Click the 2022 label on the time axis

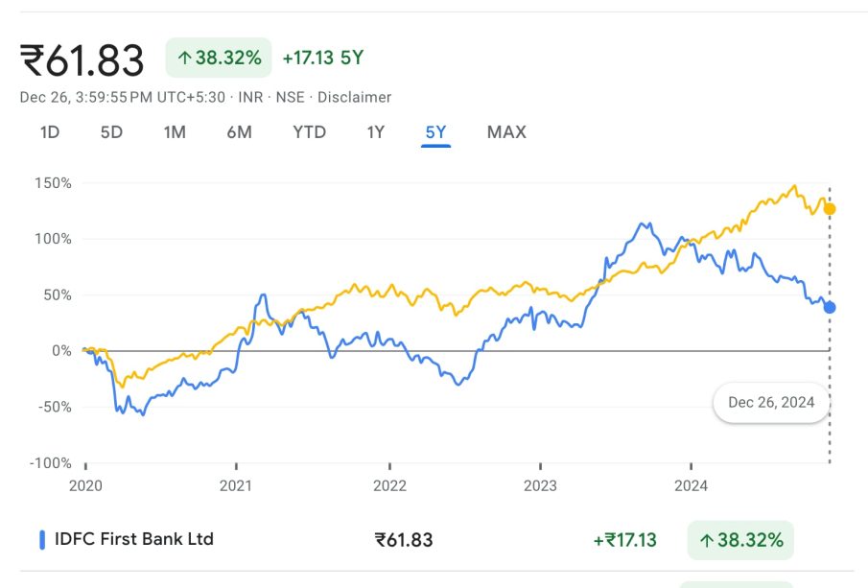click(x=388, y=486)
